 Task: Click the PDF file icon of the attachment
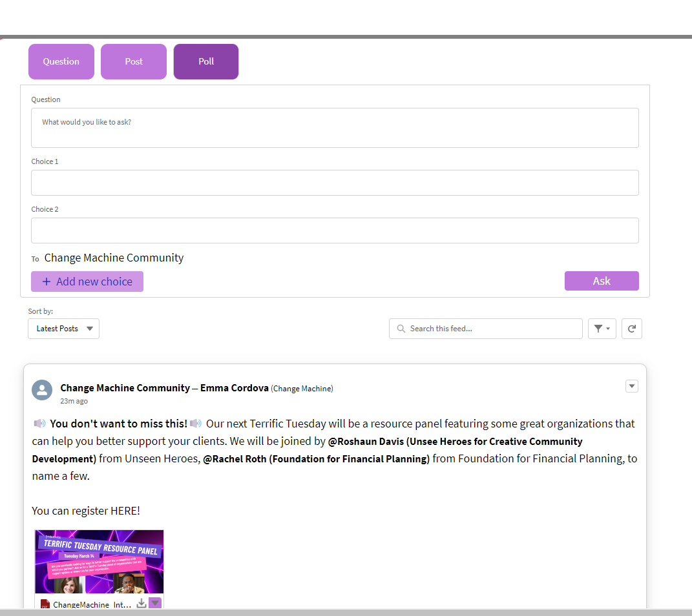pyautogui.click(x=45, y=604)
